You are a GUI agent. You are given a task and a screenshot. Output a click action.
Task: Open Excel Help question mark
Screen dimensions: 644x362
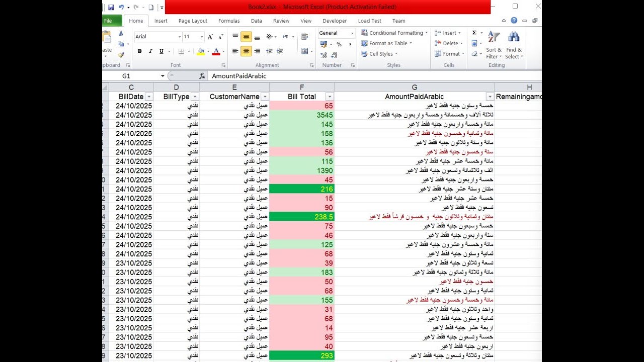[514, 21]
